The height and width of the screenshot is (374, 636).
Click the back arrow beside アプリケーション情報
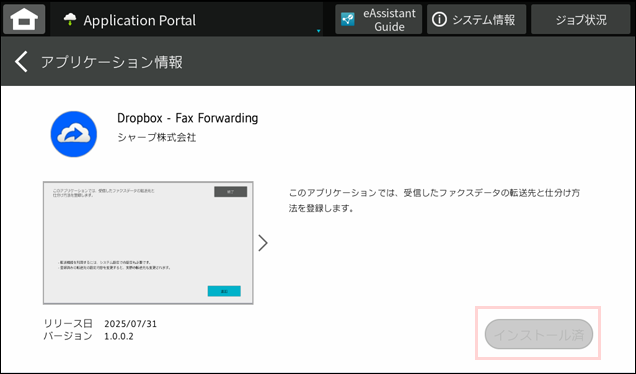click(x=21, y=62)
